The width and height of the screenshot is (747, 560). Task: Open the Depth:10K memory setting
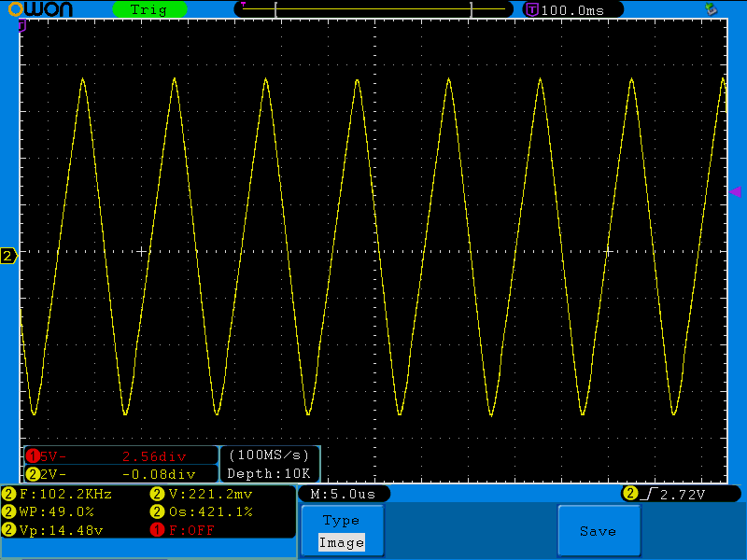[x=267, y=474]
